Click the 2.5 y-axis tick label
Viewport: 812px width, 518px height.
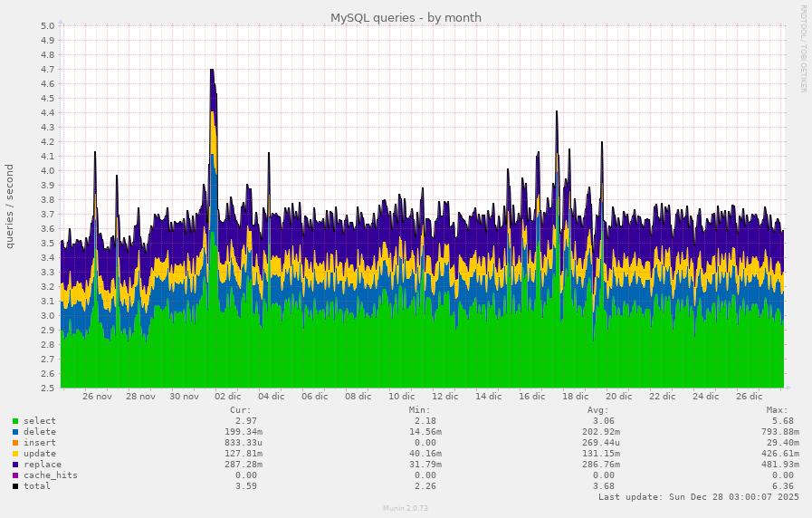[x=48, y=388]
